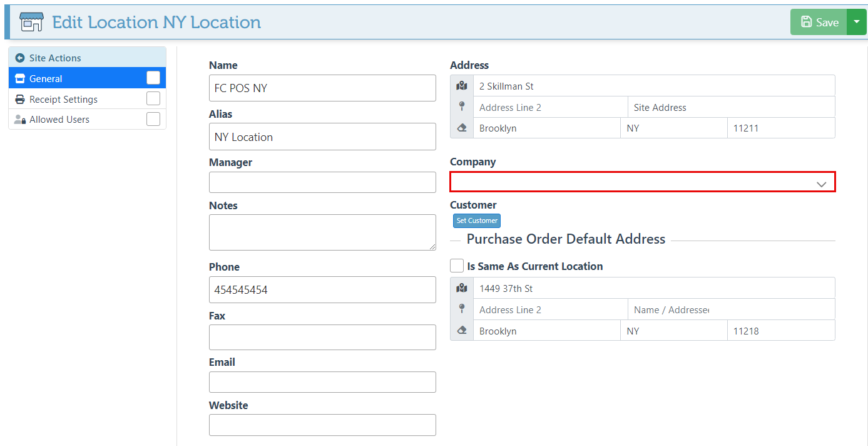
Task: Click into the Email input field
Action: click(322, 382)
